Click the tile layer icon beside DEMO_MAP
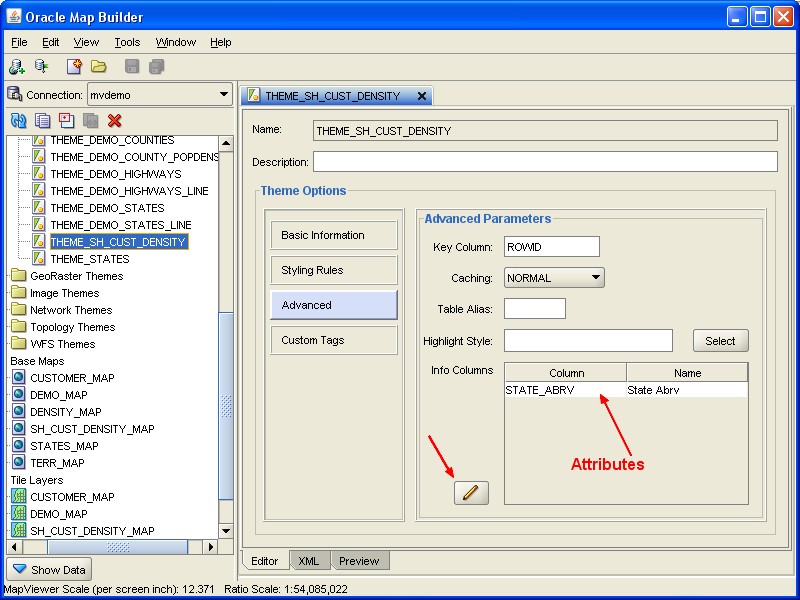 click(19, 513)
